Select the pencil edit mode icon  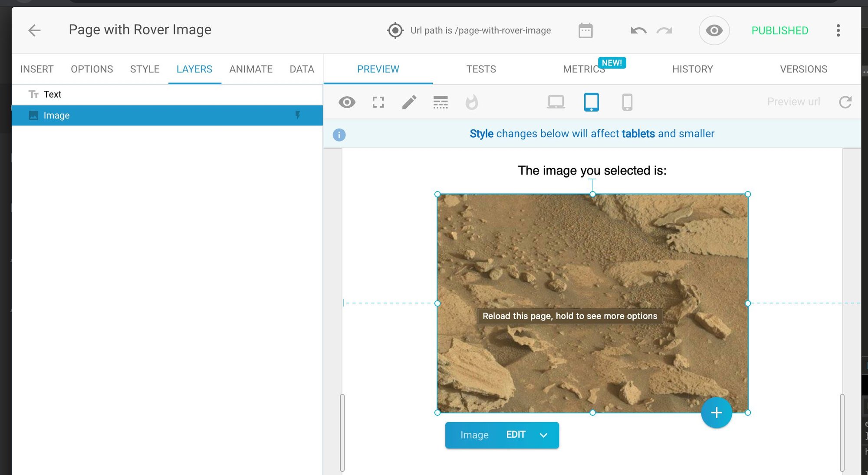(409, 102)
